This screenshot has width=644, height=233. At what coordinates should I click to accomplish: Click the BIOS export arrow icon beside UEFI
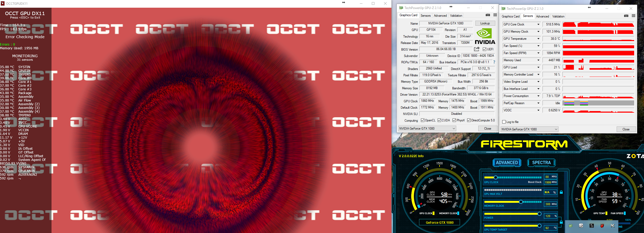pos(477,49)
